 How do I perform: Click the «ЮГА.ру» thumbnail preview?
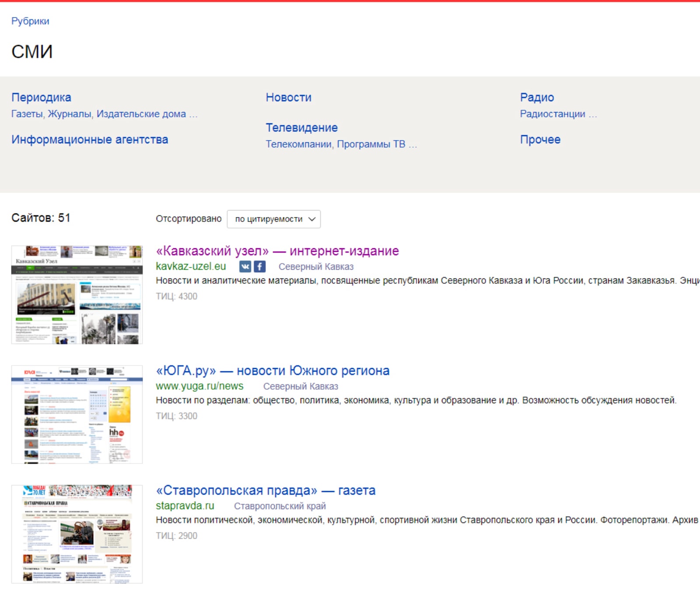(77, 414)
